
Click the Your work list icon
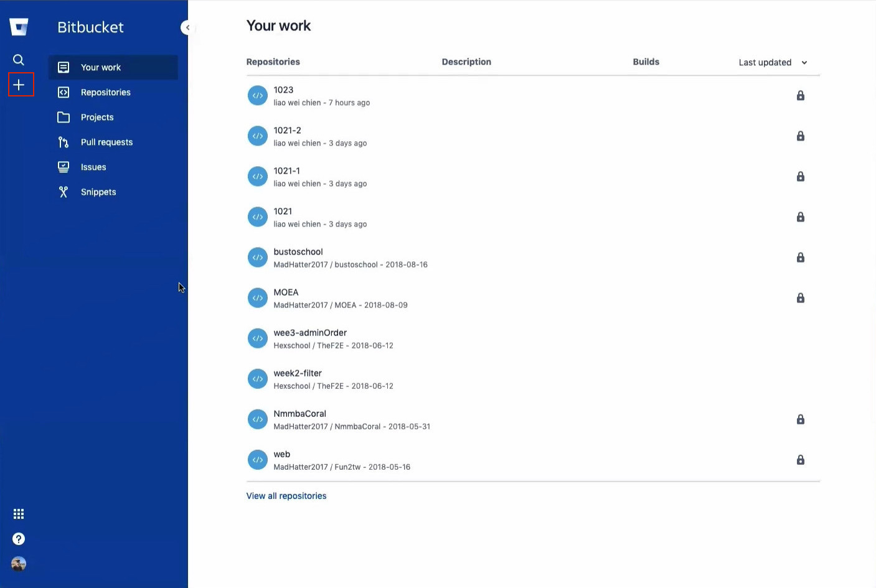point(64,67)
